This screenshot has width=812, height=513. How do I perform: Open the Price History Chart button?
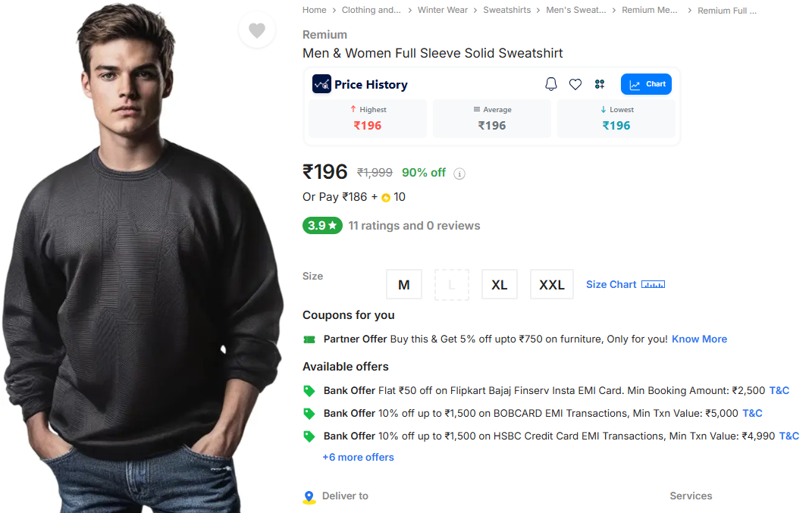pyautogui.click(x=646, y=84)
